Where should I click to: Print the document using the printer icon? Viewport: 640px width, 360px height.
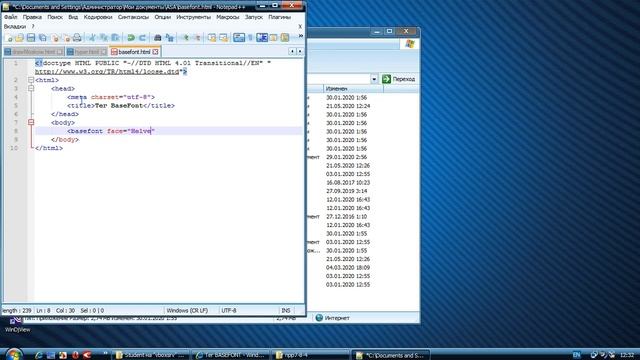pyautogui.click(x=77, y=38)
